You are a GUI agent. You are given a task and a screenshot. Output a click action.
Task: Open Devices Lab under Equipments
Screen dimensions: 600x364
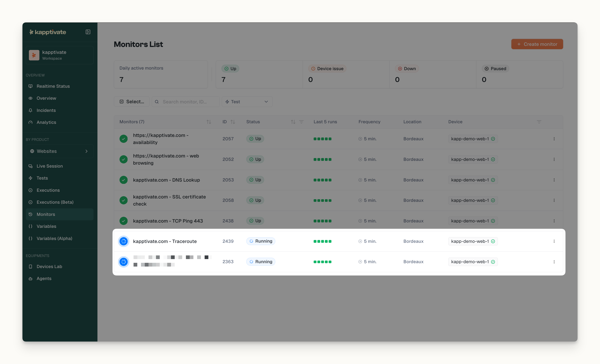[x=59, y=266]
